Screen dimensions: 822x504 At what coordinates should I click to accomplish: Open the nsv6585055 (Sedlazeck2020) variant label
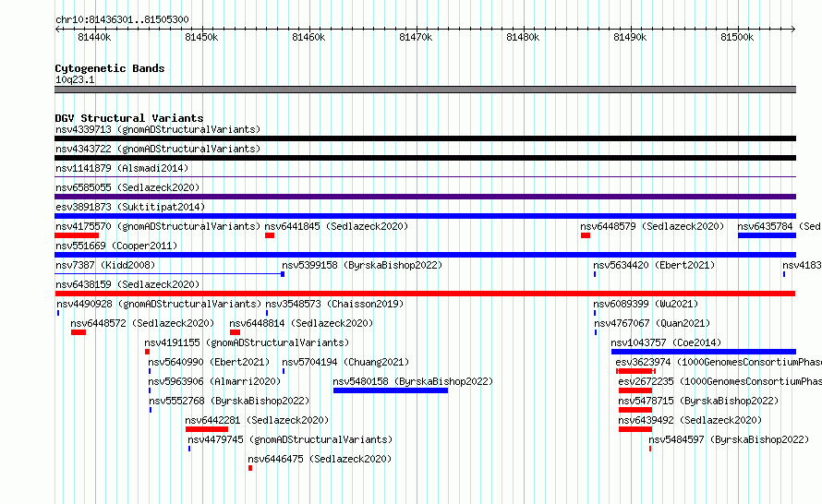127,187
